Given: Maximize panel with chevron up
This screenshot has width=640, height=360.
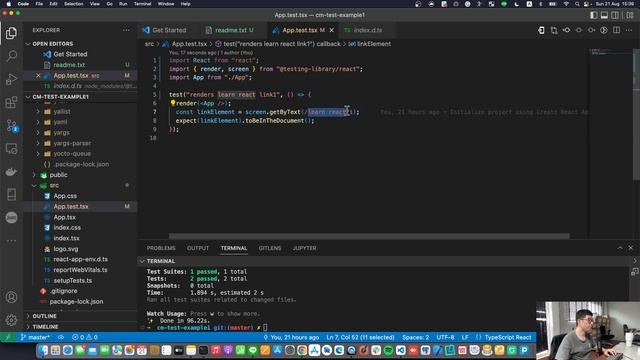Looking at the screenshot, I should pyautogui.click(x=620, y=248).
